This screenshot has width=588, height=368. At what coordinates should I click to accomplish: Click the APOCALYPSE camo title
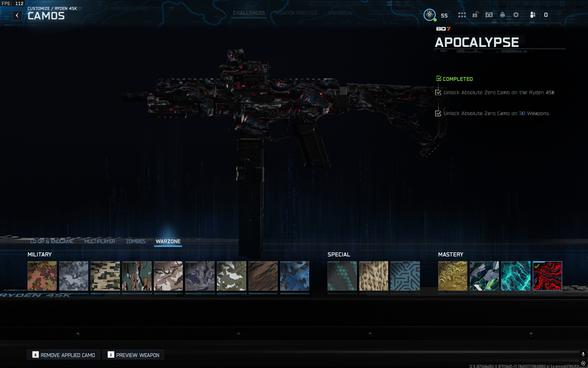pyautogui.click(x=477, y=42)
